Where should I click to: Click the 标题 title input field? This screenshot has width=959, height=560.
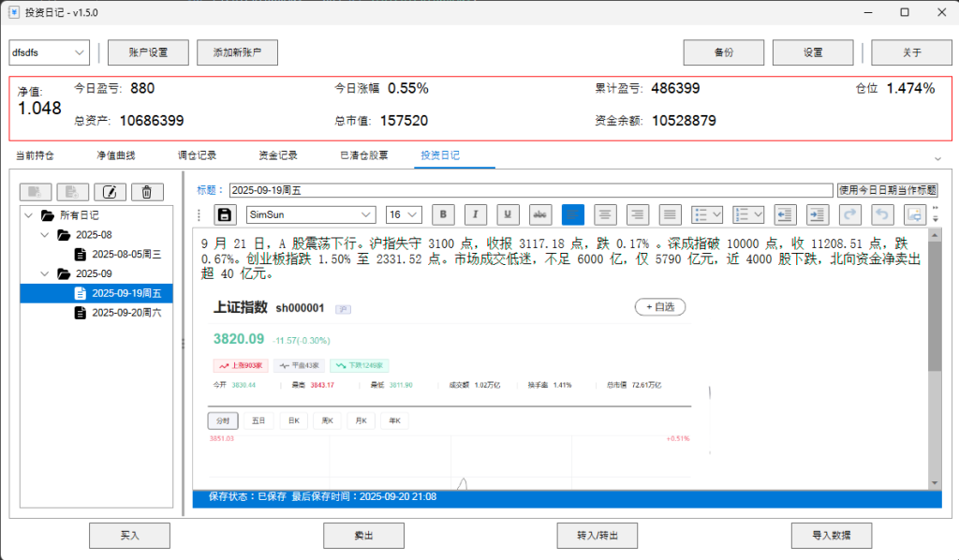click(530, 190)
